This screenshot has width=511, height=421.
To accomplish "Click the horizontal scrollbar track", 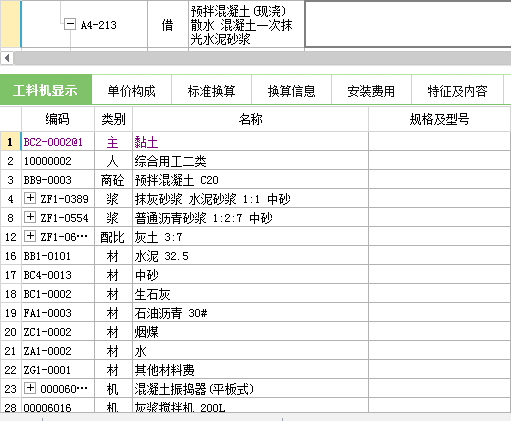I will click(x=262, y=58).
